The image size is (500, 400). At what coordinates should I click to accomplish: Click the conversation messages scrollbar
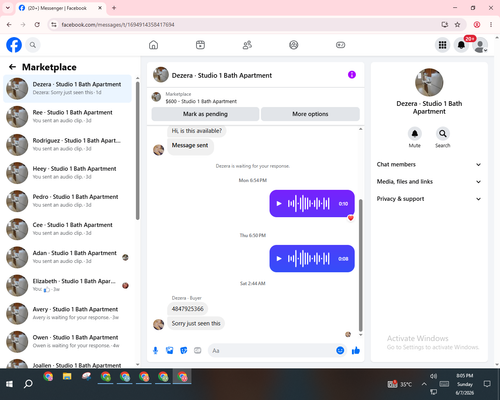(360, 265)
